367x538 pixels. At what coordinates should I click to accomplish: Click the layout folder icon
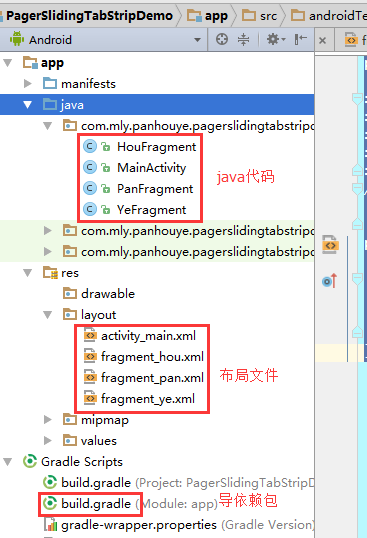coord(70,314)
